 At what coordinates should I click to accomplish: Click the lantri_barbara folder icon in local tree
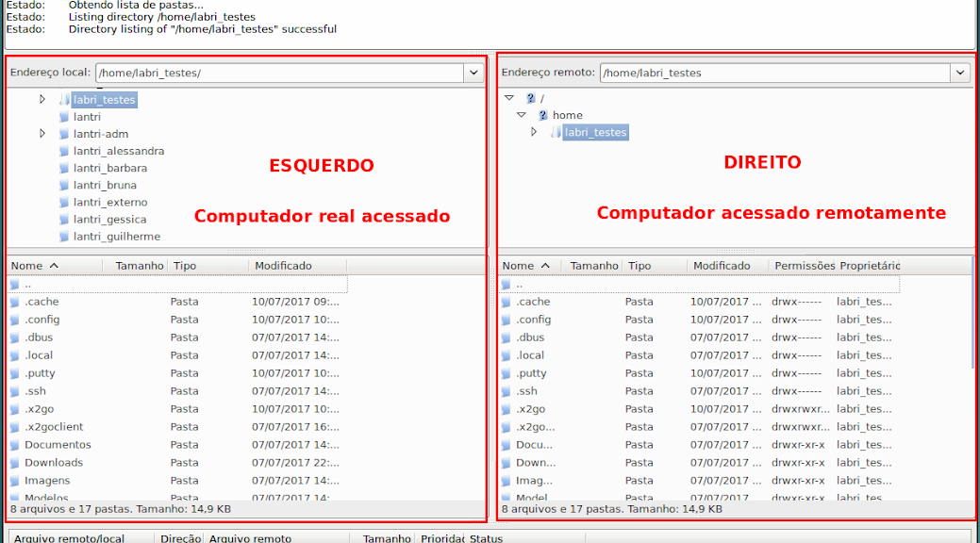tap(64, 169)
